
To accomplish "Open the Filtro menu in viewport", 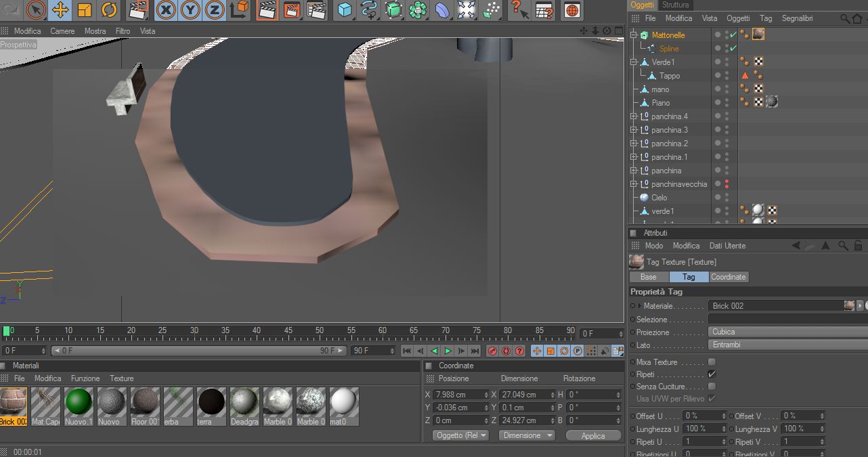I will [123, 31].
